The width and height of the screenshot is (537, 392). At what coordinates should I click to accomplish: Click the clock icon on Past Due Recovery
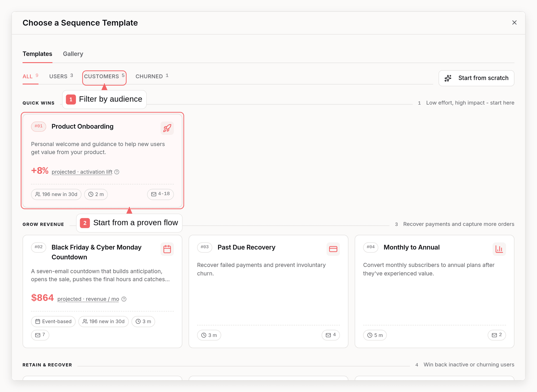click(204, 335)
